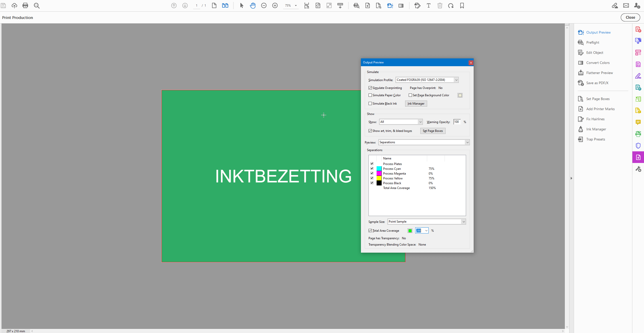This screenshot has width=644, height=333.
Task: Uncheck Process Magenta separation
Action: point(372,173)
